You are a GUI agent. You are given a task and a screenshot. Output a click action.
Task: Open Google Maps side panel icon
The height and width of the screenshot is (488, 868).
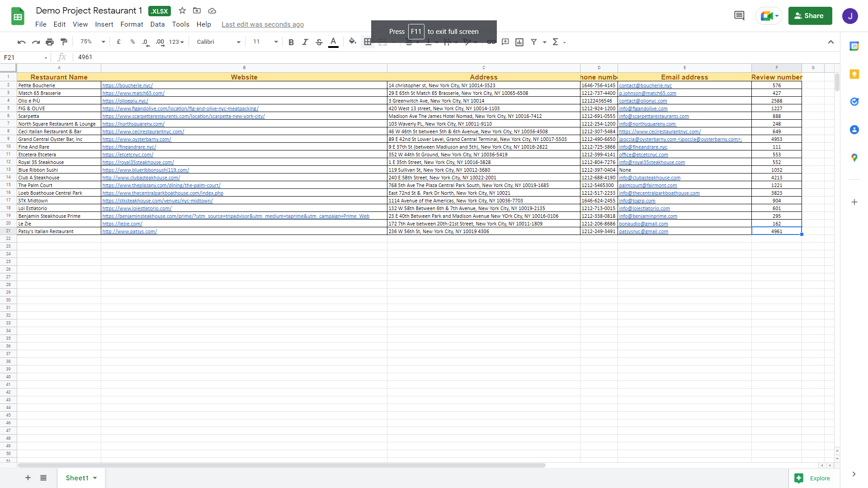854,158
